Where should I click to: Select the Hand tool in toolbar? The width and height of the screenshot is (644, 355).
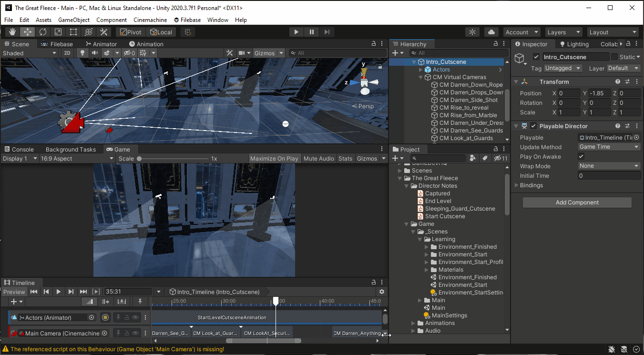pyautogui.click(x=12, y=32)
